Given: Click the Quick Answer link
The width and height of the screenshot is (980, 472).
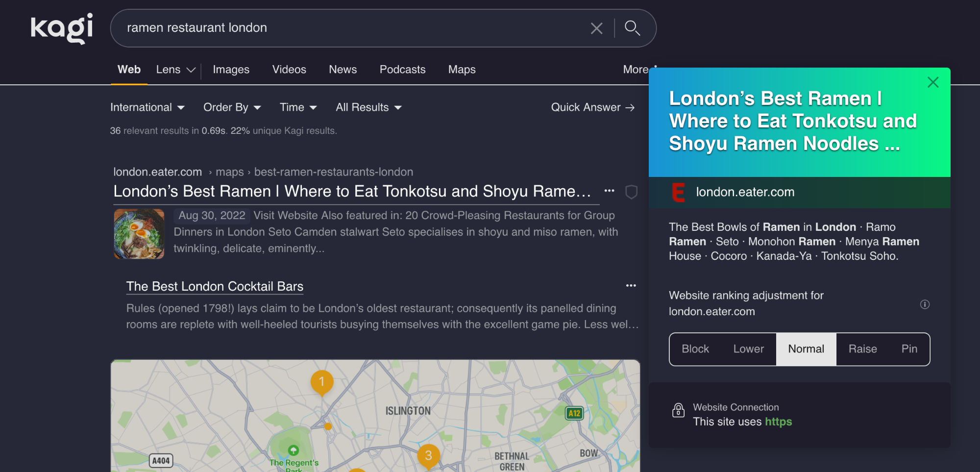Looking at the screenshot, I should pos(592,107).
